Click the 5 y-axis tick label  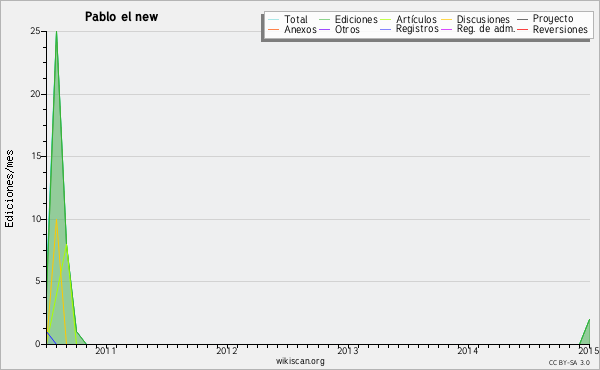pos(38,281)
